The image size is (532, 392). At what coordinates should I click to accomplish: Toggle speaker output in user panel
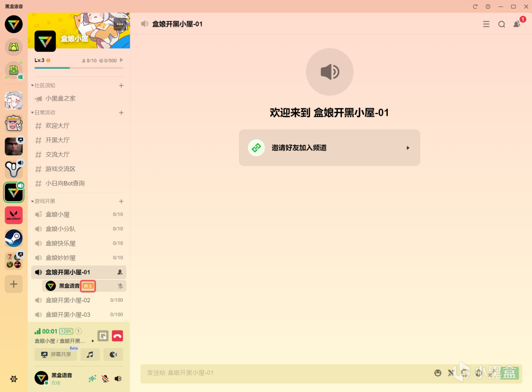coord(118,379)
